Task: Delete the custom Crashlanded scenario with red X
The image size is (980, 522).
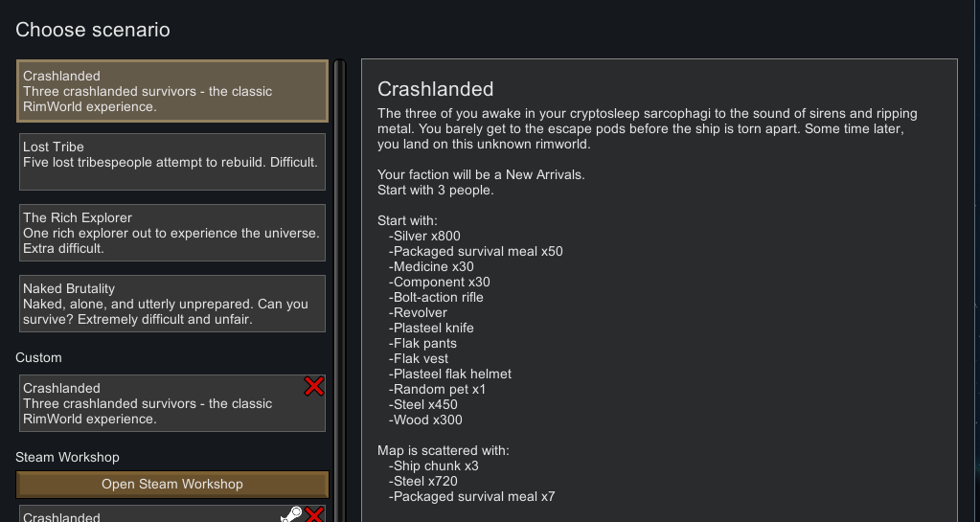Action: click(314, 386)
